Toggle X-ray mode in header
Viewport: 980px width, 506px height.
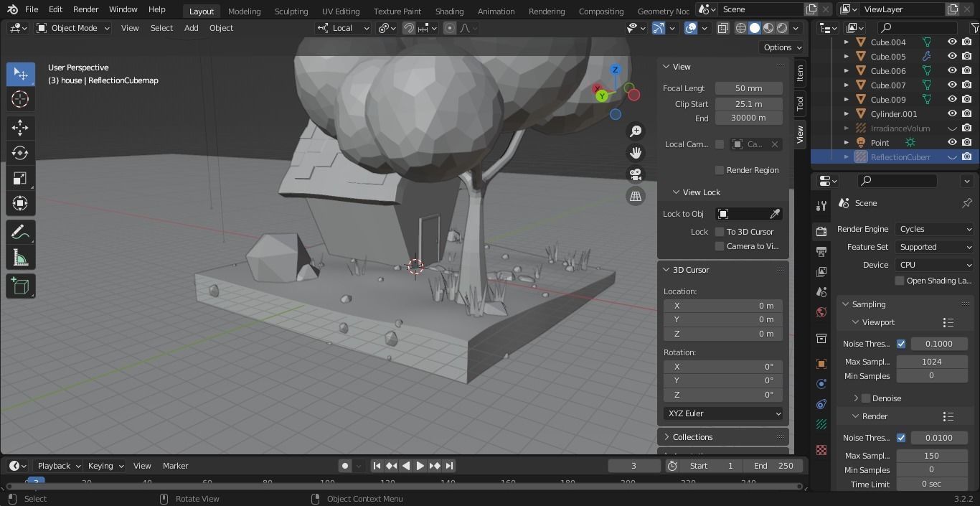point(722,28)
